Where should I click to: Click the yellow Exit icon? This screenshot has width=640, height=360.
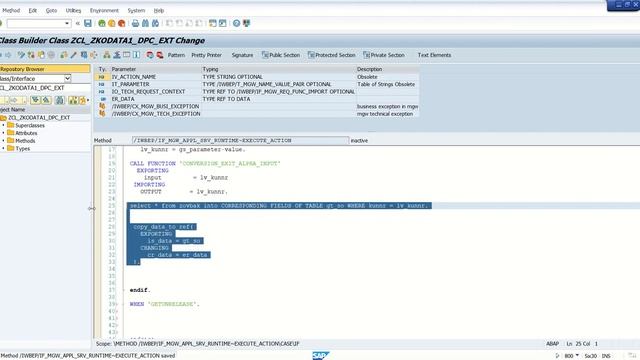point(111,23)
